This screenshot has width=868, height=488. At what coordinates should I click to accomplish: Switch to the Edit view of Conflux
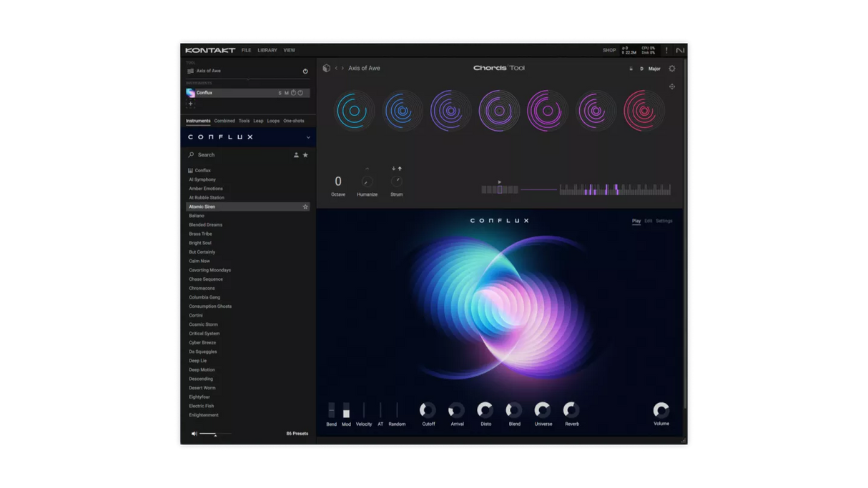tap(649, 221)
